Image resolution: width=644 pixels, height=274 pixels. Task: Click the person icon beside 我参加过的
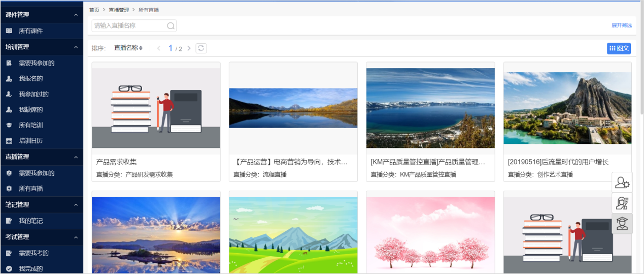(9, 94)
